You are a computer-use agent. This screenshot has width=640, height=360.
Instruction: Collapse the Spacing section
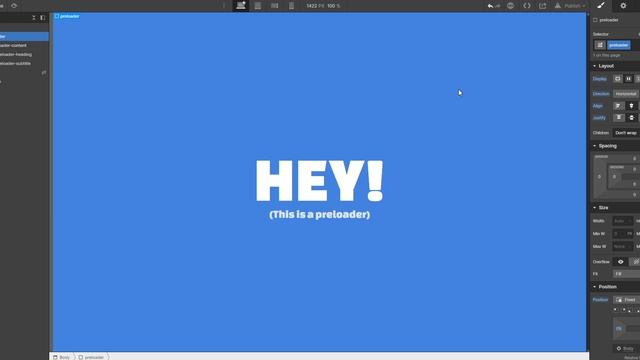coord(607,146)
